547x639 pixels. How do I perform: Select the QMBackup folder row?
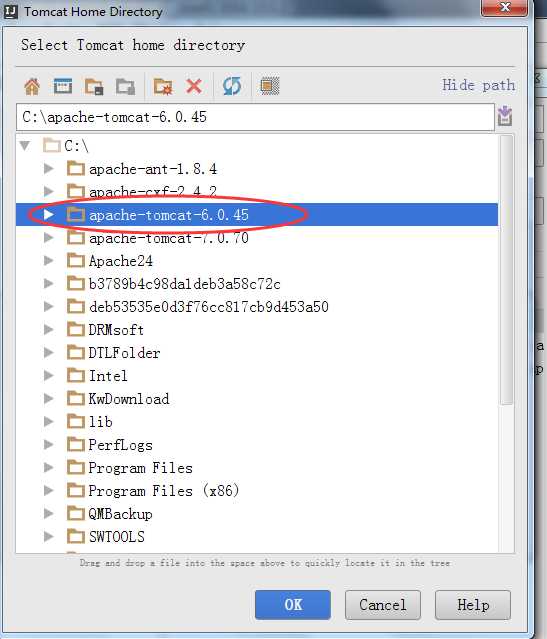click(x=257, y=513)
